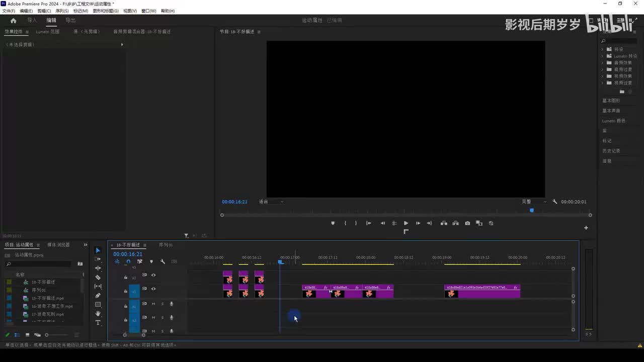Open the 剪辑(C) menu
Viewport: 644px width, 362px height.
coord(44,11)
